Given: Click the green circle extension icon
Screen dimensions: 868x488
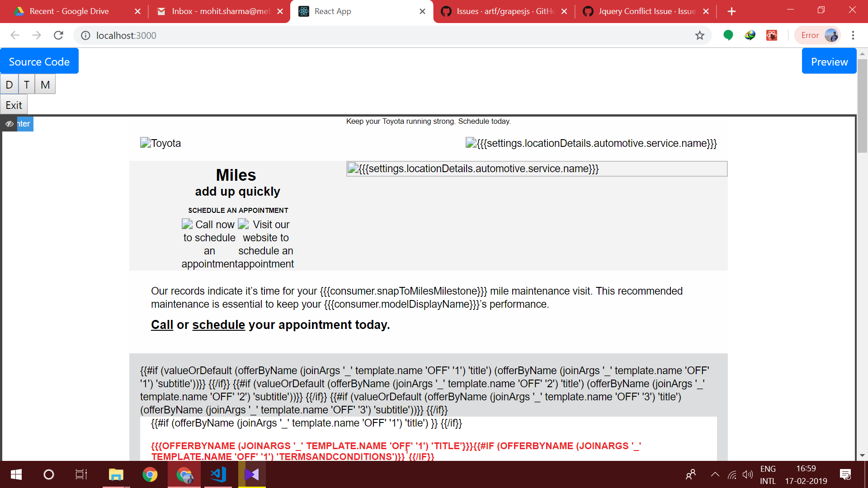Looking at the screenshot, I should [x=728, y=35].
